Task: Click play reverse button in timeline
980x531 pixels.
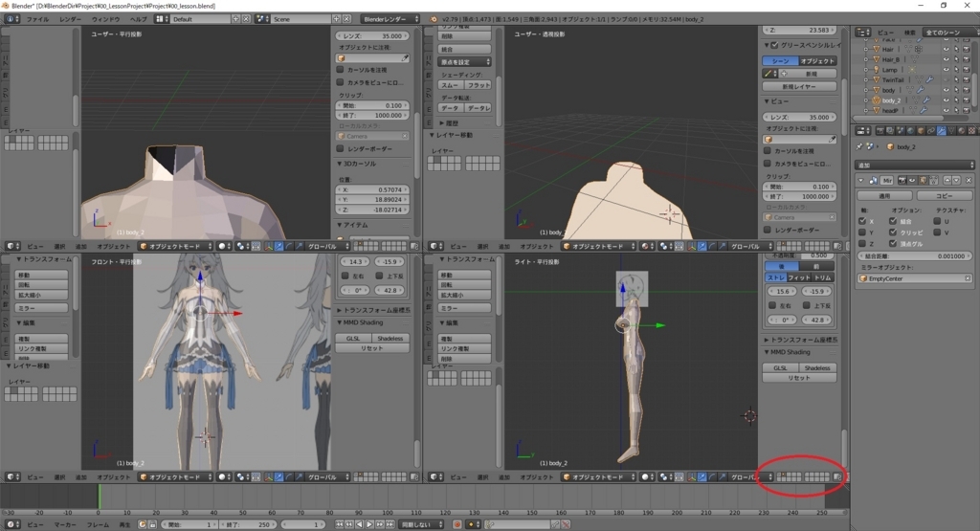Action: 360,524
